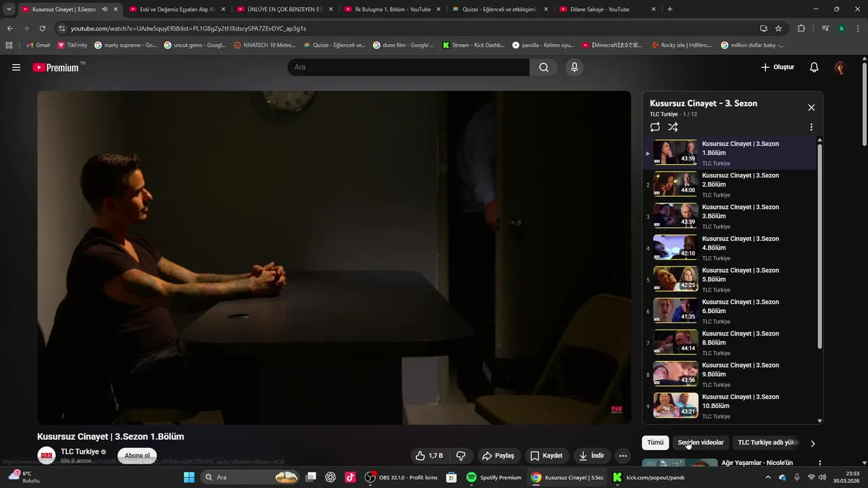Bookmark this page with star icon
The width and height of the screenshot is (868, 488).
click(x=778, y=28)
